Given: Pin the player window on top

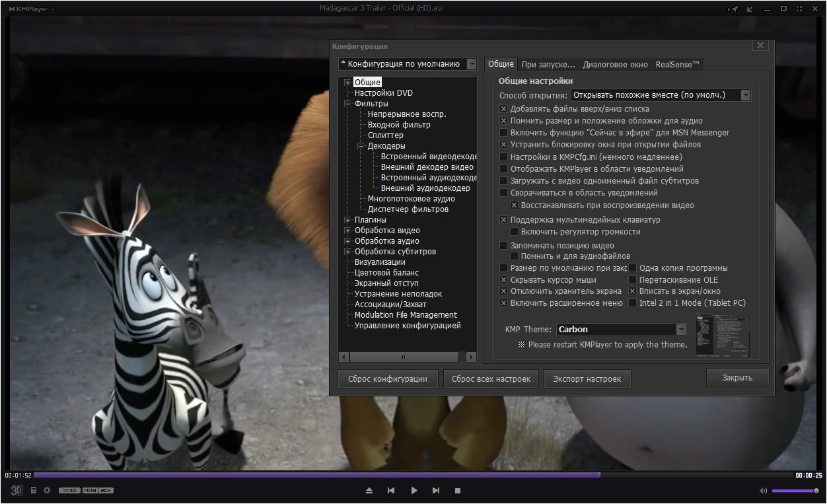Looking at the screenshot, I should (734, 9).
